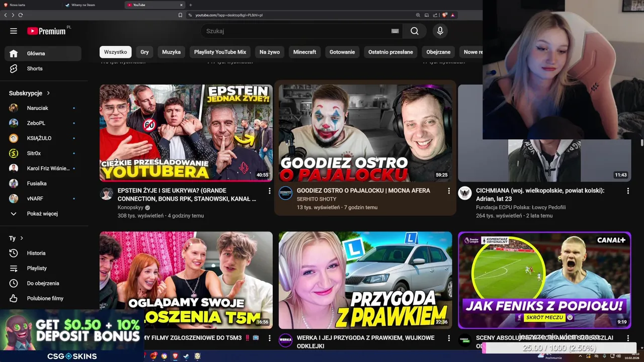Open the ZeboPL subscription channel
Image resolution: width=644 pixels, height=362 pixels.
tap(43, 123)
